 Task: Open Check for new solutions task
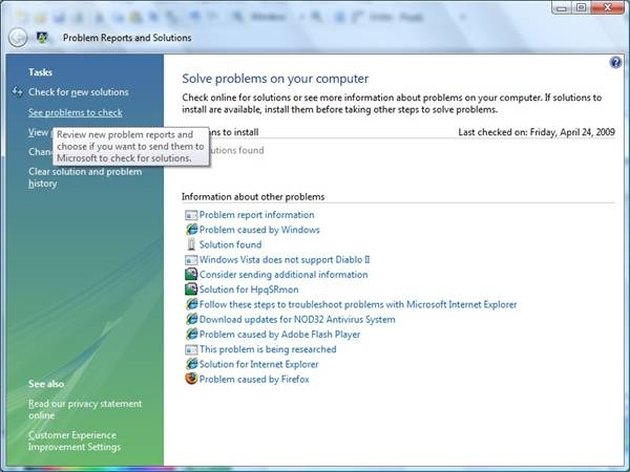coord(78,92)
